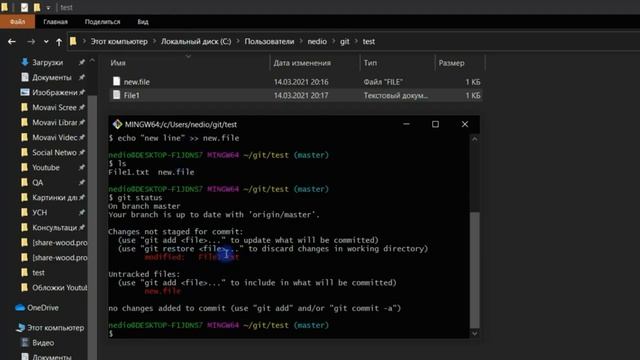Image resolution: width=640 pixels, height=360 pixels.
Task: Open Картинки folder in sidebar
Action: point(54,198)
